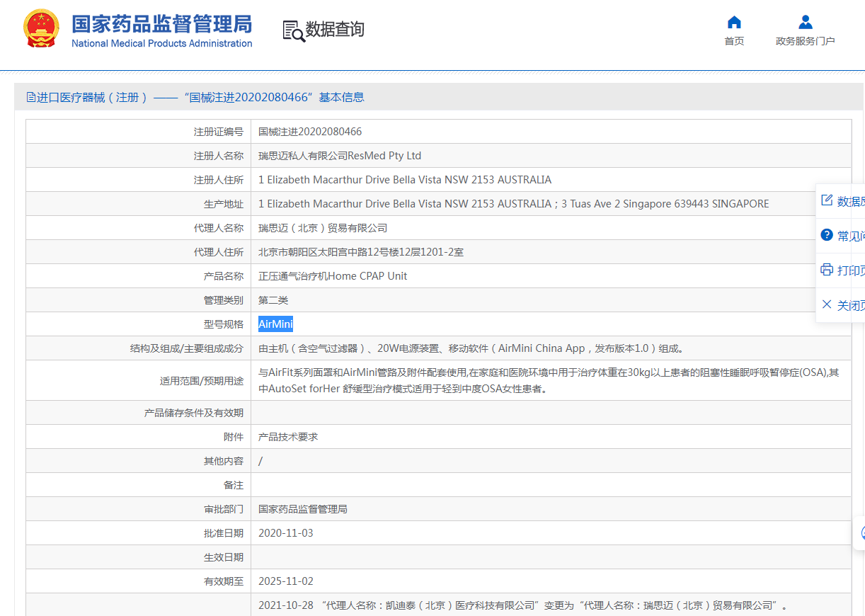Image resolution: width=865 pixels, height=616 pixels.
Task: Click the 型号规格 row label
Action: click(x=224, y=324)
